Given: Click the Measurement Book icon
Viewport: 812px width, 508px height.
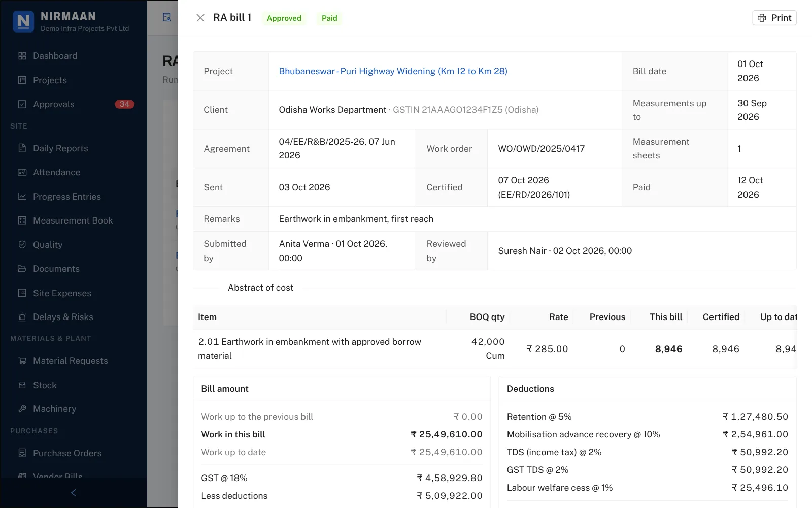Looking at the screenshot, I should [22, 220].
